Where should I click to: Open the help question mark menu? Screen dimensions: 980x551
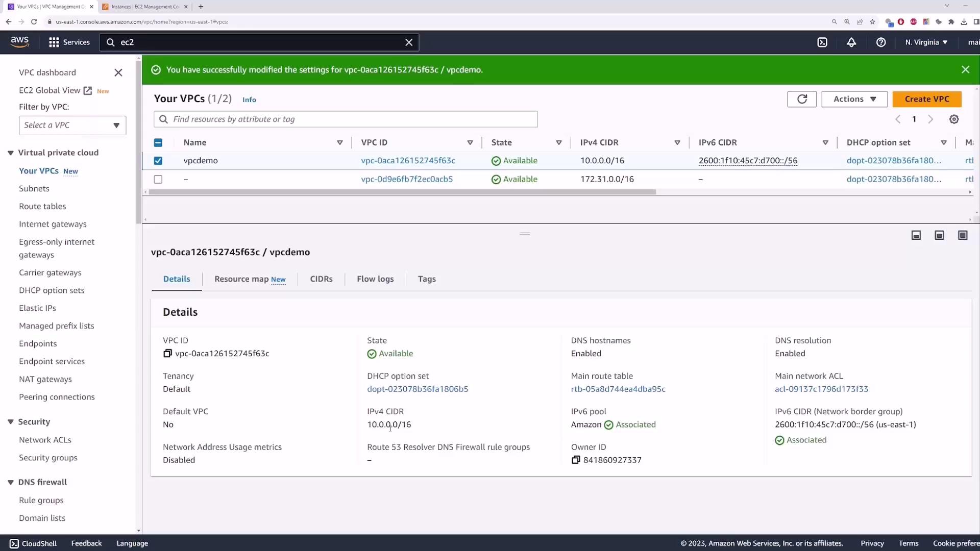[x=881, y=42]
